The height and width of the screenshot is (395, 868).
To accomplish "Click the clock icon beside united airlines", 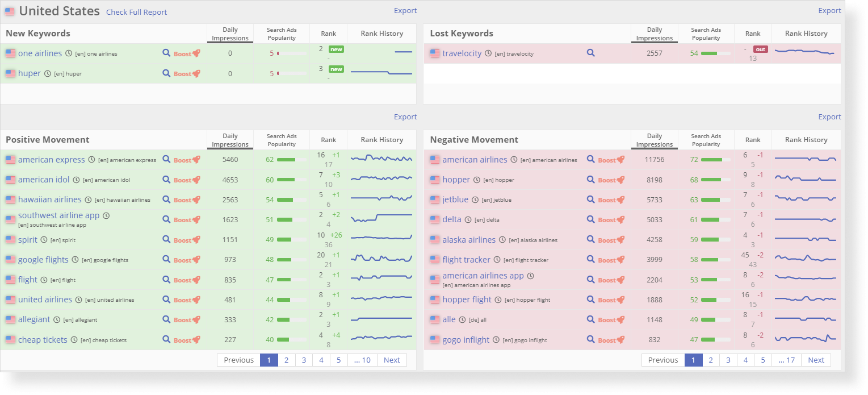I will coord(79,300).
